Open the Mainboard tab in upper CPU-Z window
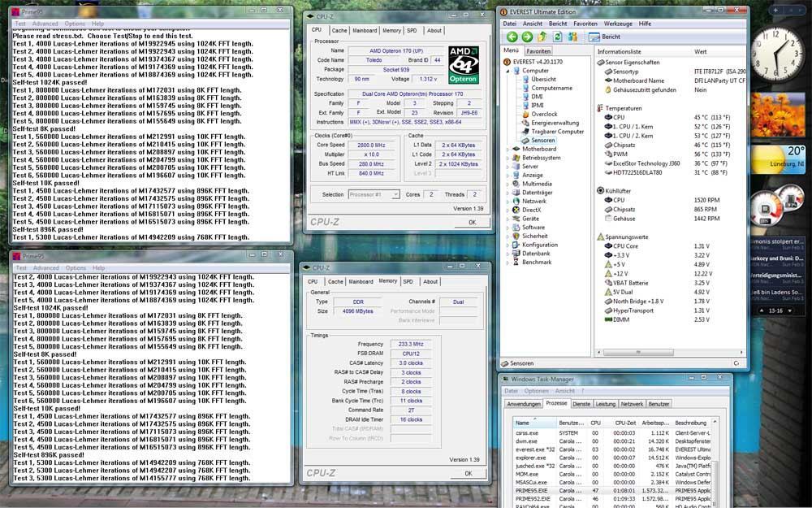The image size is (812, 508). (365, 31)
